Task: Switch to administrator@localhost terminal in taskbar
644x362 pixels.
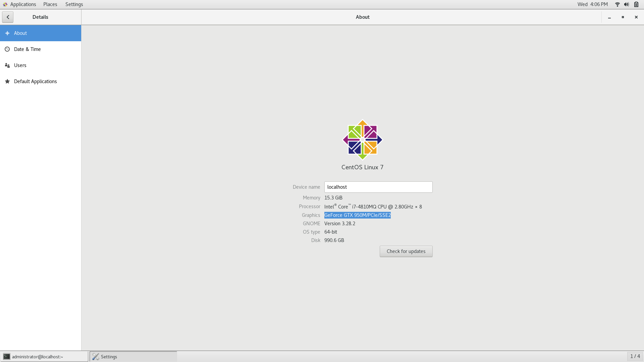Action: [x=45, y=357]
